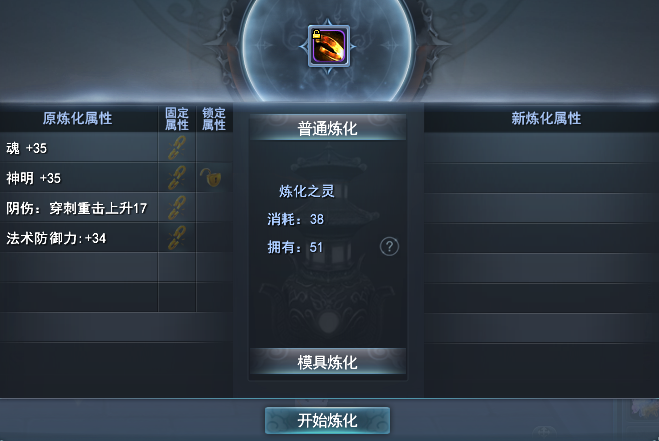The image size is (659, 441).
Task: Switch to the 模具炼化 tab
Action: [x=327, y=362]
